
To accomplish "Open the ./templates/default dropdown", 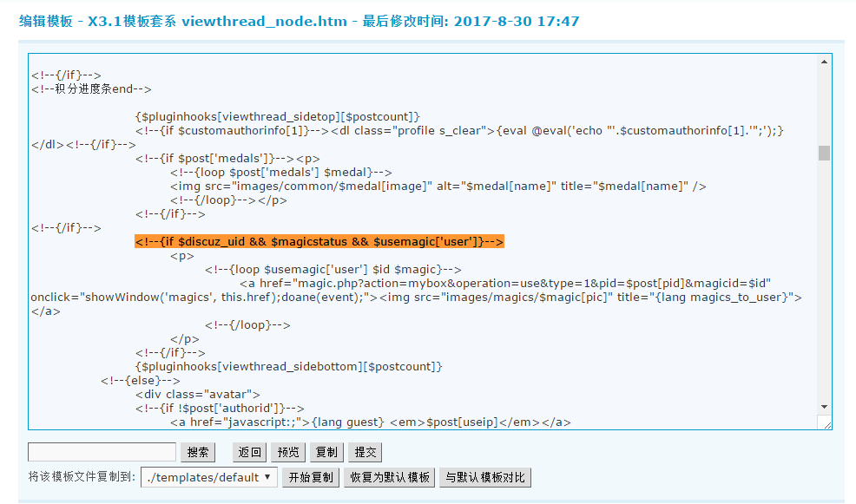I will (209, 477).
